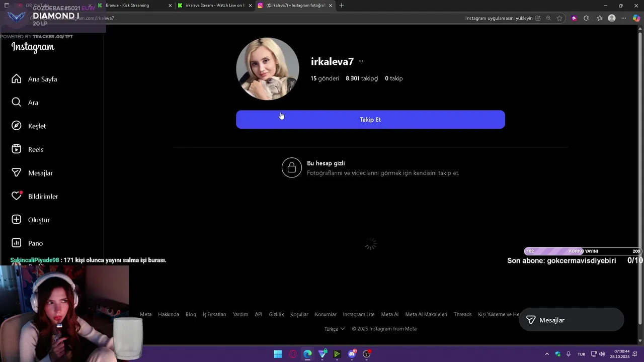
Task: Click the volume icon in system tray
Action: click(x=602, y=354)
